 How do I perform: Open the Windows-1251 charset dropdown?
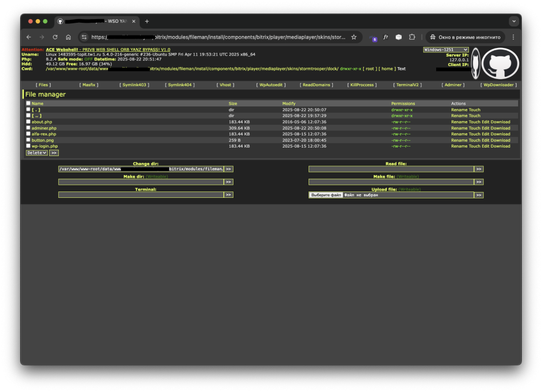(x=446, y=50)
